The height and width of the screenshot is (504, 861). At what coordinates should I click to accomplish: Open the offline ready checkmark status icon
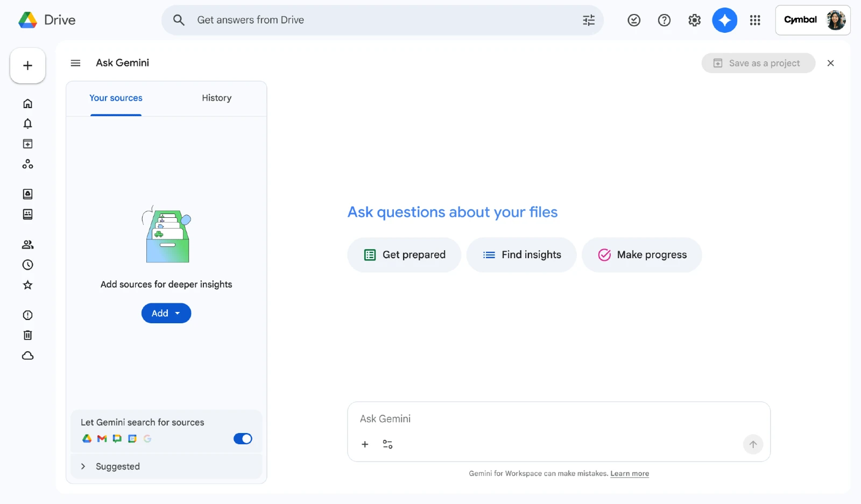pos(634,20)
